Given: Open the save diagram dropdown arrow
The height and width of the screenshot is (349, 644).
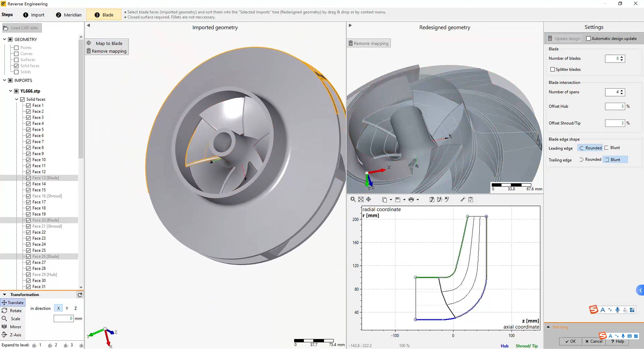Looking at the screenshot, I should click(x=404, y=200).
